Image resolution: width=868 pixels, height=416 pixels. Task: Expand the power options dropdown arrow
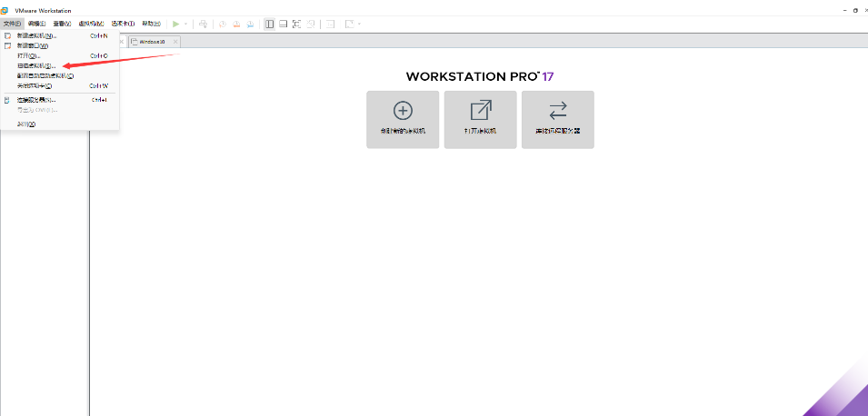pos(186,24)
